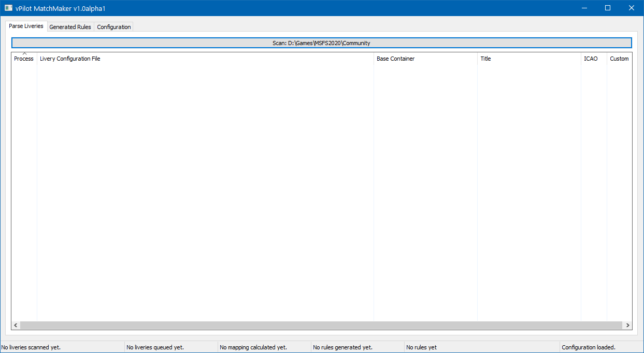Maximize the vPilot MatchMaker window
The width and height of the screenshot is (644, 353).
pos(608,8)
